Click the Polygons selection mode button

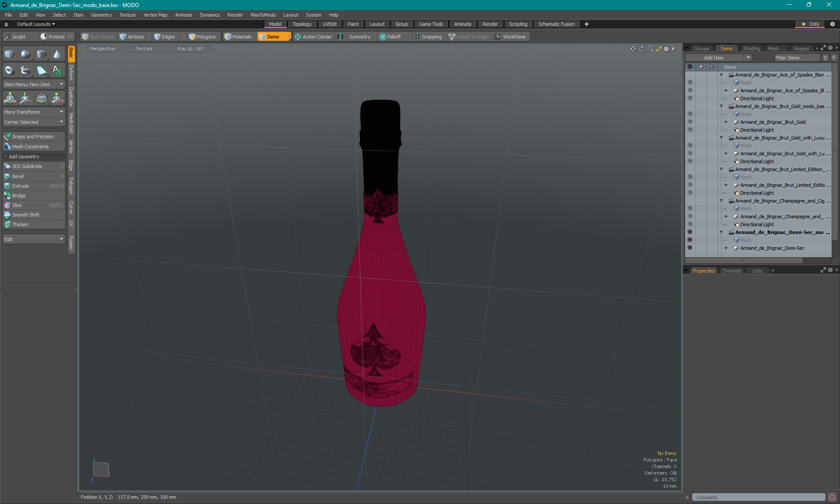[203, 37]
